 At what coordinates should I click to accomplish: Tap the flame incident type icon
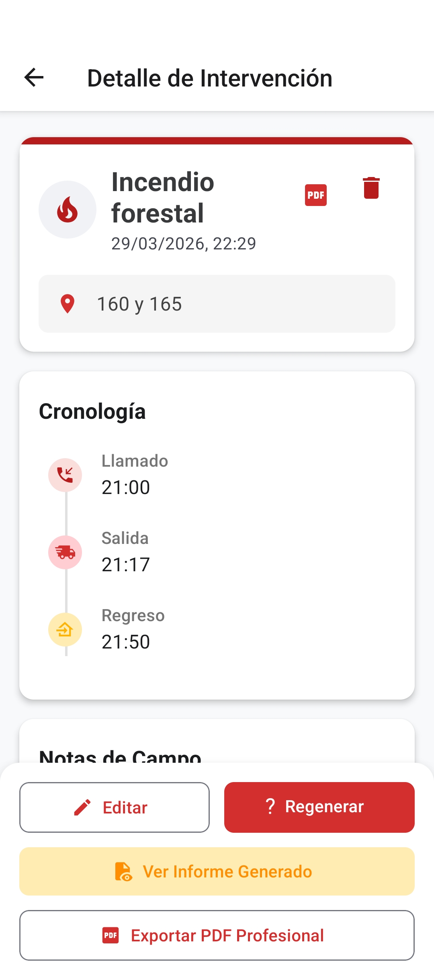tap(68, 210)
